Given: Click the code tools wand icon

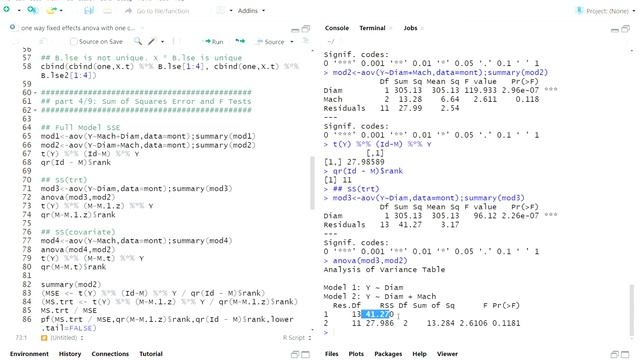Looking at the screenshot, I should (x=152, y=41).
